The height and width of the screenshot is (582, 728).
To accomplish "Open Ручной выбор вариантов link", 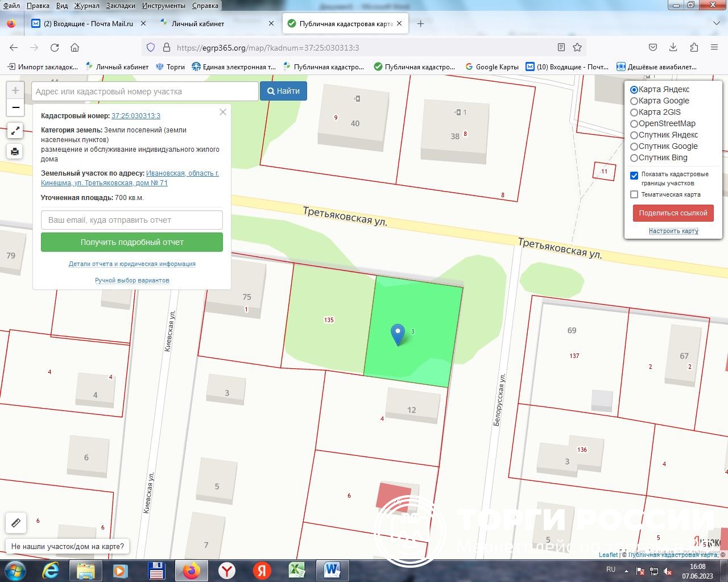I will [132, 280].
